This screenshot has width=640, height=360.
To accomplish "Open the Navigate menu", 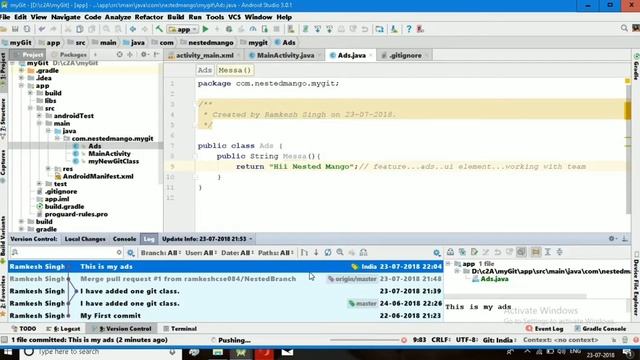I will [65, 17].
